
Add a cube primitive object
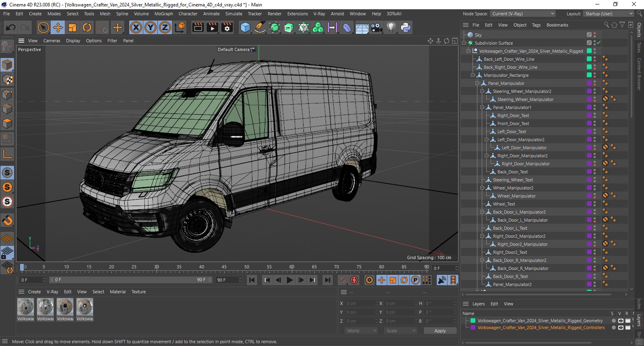pyautogui.click(x=245, y=27)
